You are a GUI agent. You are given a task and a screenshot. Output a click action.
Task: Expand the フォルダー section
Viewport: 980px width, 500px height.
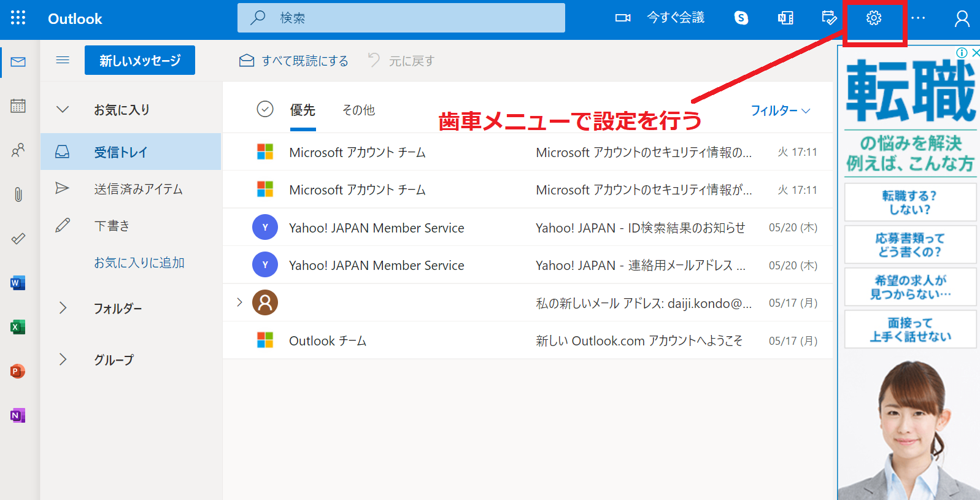point(63,308)
